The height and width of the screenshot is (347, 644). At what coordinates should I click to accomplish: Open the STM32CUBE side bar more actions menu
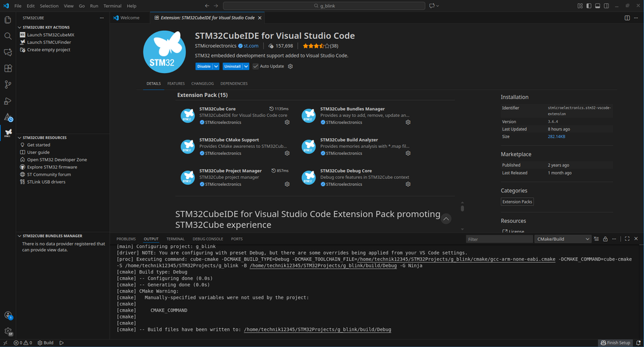coord(101,18)
